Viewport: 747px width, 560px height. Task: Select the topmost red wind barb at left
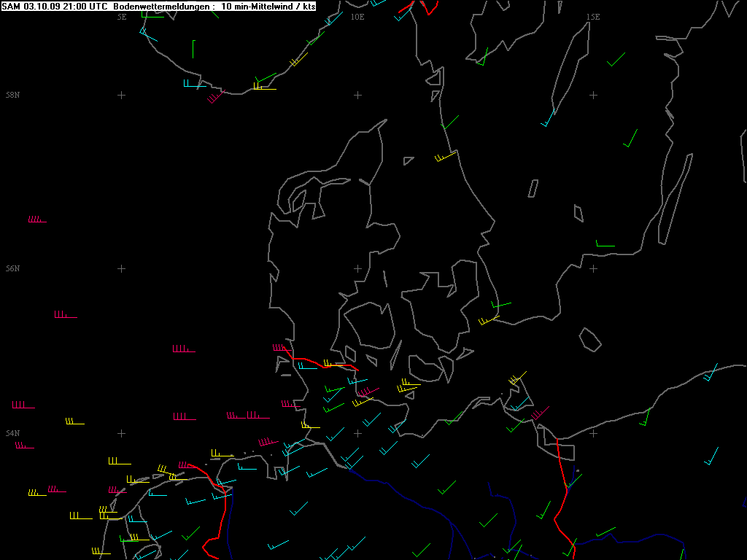tap(36, 219)
